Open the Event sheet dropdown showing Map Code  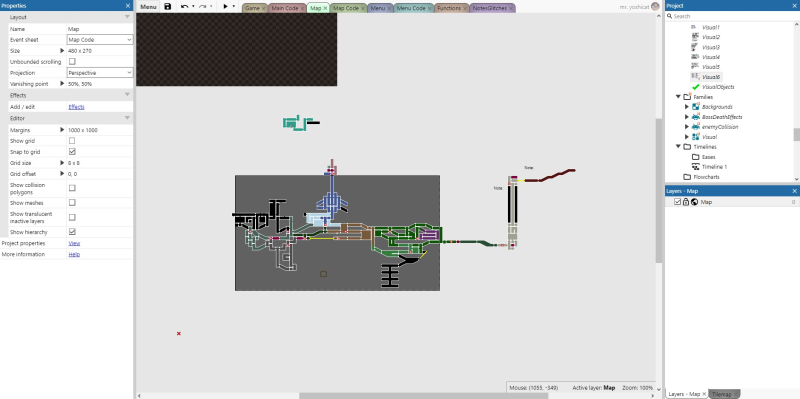pyautogui.click(x=100, y=40)
